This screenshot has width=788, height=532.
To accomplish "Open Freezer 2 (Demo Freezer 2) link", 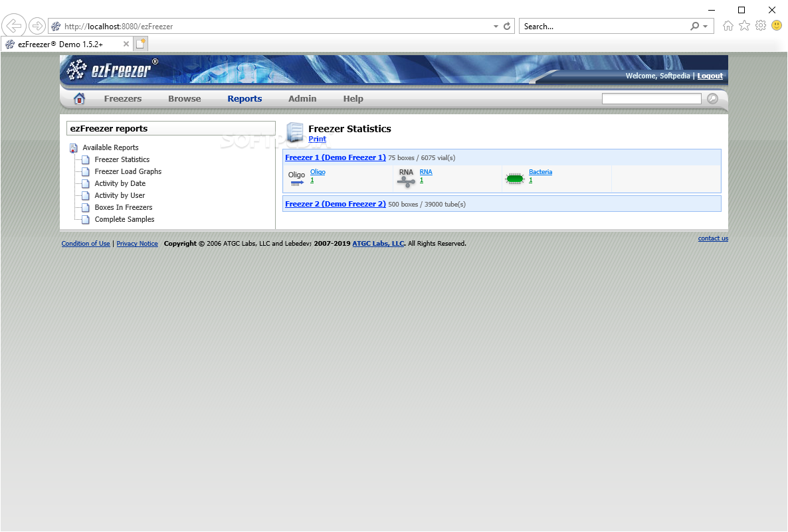I will point(336,204).
